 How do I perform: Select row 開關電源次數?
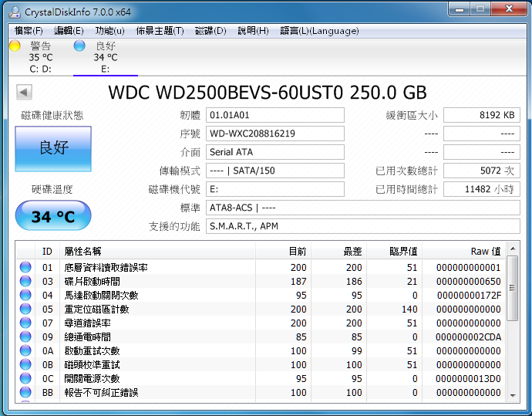click(261, 379)
